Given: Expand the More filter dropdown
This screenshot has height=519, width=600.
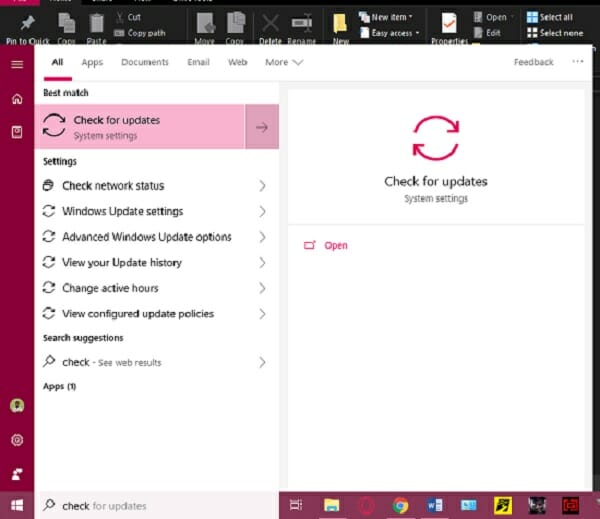Looking at the screenshot, I should pyautogui.click(x=284, y=62).
